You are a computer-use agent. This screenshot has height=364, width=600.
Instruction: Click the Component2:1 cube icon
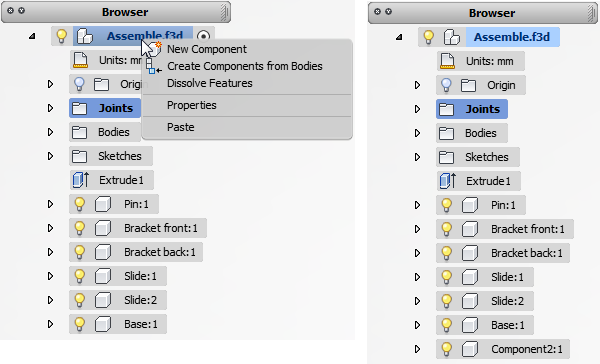470,349
